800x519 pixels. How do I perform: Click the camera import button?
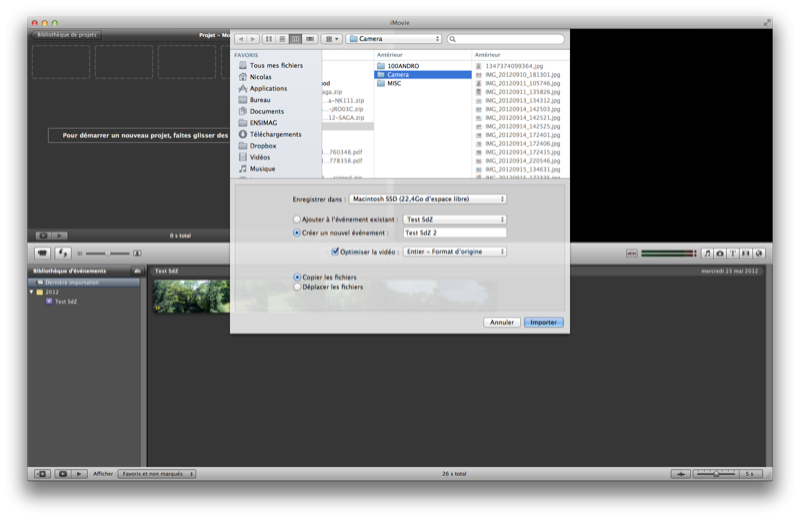pyautogui.click(x=43, y=253)
